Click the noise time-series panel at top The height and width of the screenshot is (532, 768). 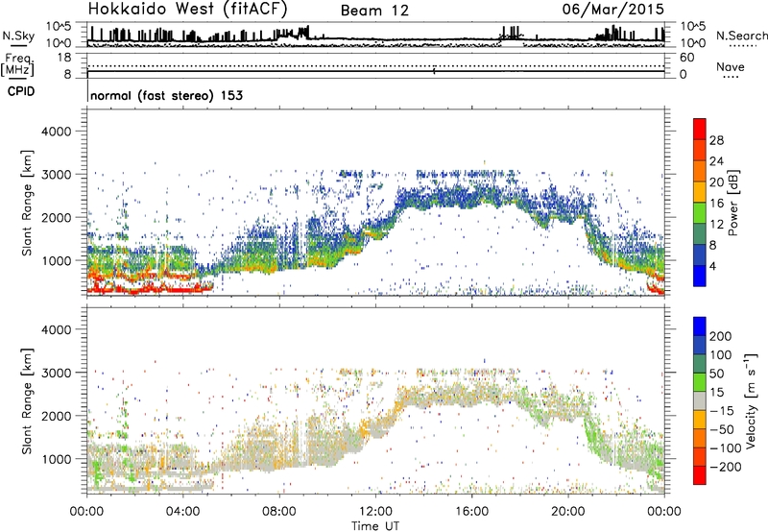(375, 35)
